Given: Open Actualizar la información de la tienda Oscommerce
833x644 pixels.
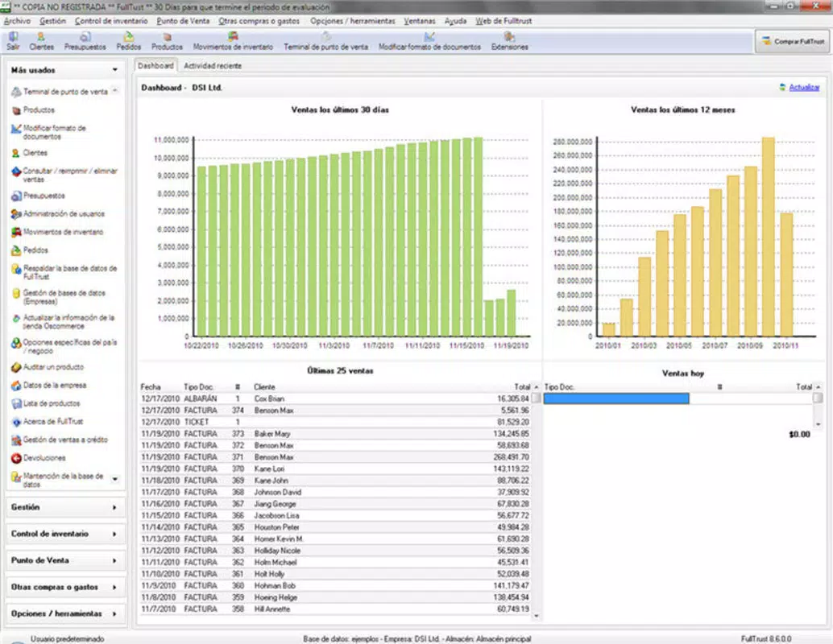Looking at the screenshot, I should [63, 322].
